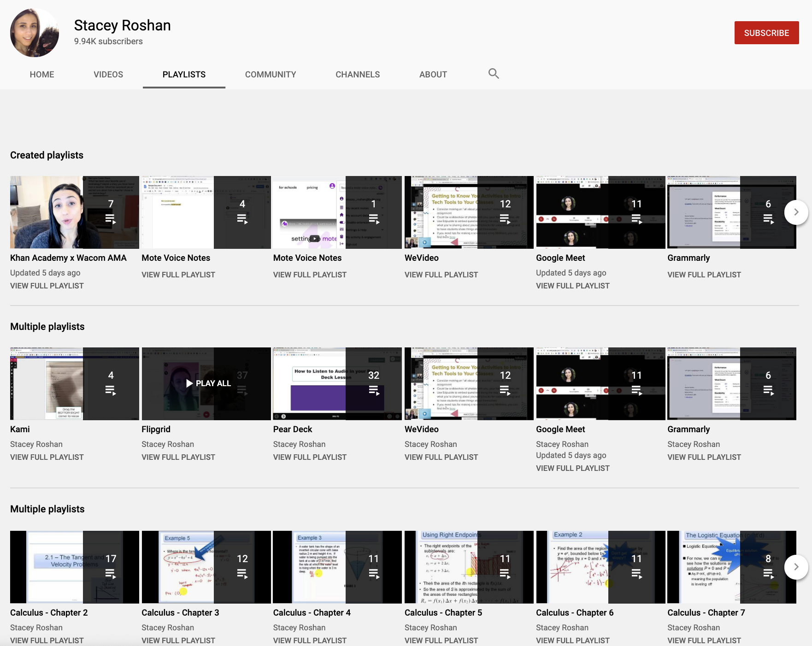Open the COMMUNITY tab
This screenshot has height=646, width=812.
pos(271,74)
